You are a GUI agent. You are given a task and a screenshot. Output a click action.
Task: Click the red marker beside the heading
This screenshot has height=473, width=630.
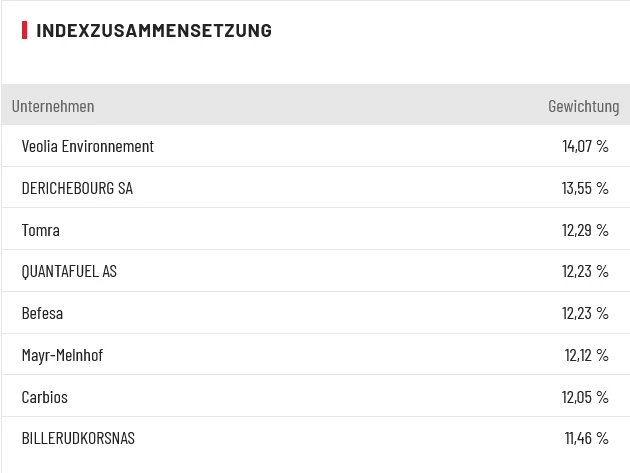24,30
